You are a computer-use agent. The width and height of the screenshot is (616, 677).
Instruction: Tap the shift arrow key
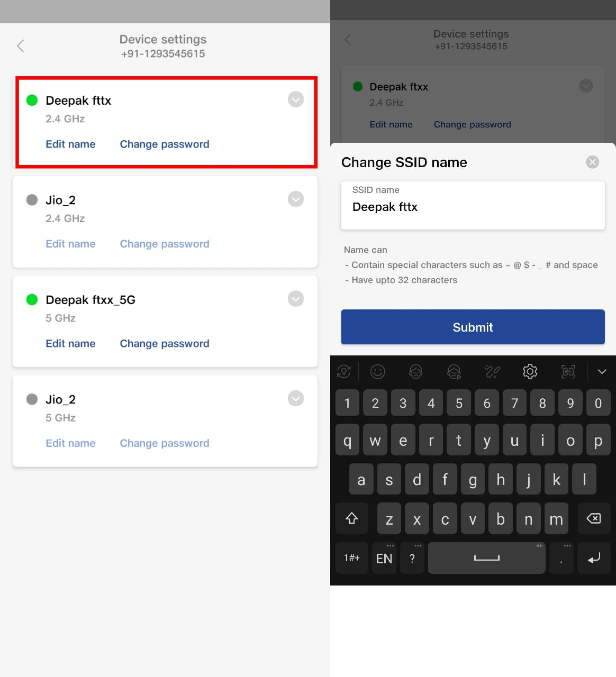(351, 518)
